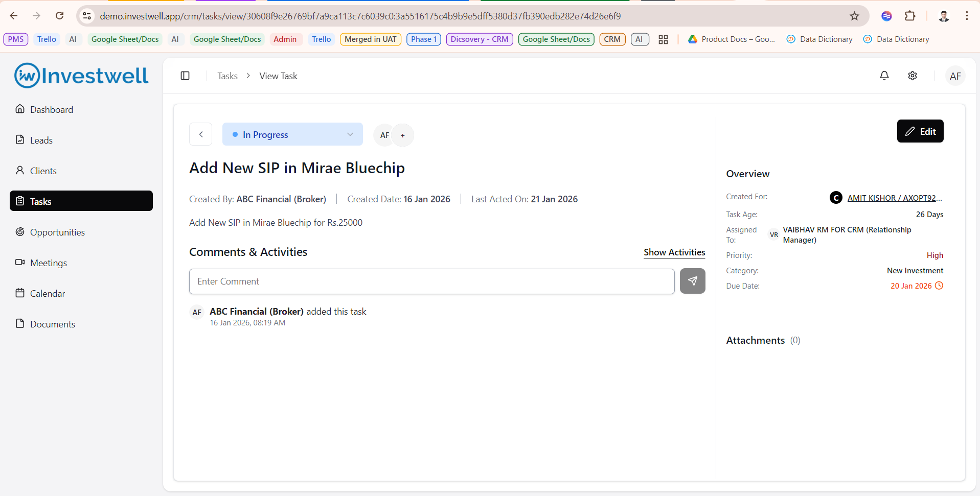Click the C avatar beside Created For
Viewport: 980px width, 496px height.
click(x=836, y=198)
